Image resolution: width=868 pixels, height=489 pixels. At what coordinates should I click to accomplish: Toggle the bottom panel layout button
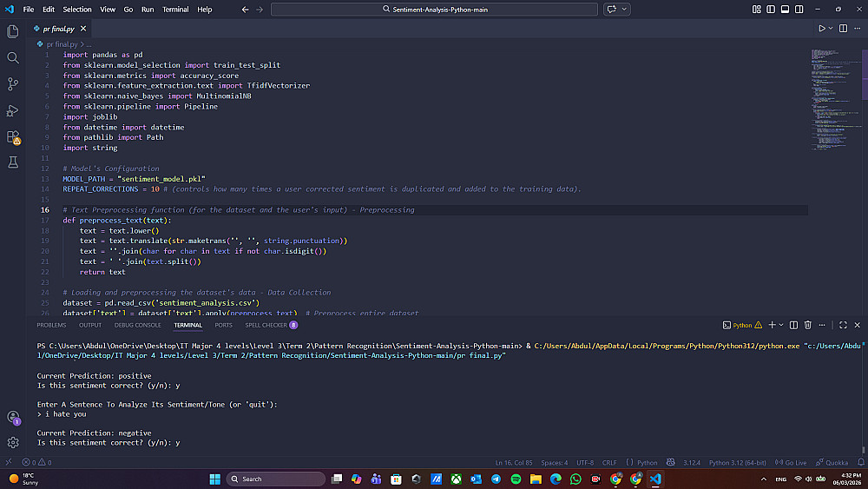pos(786,10)
